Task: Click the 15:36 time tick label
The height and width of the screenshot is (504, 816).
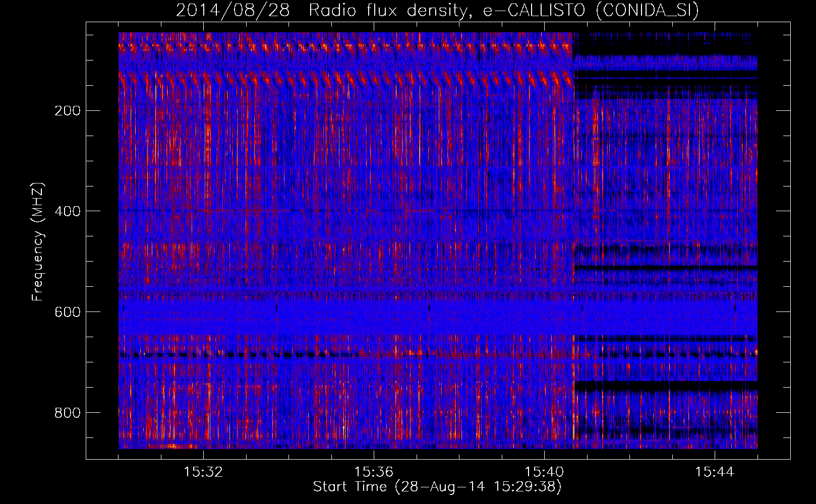Action: 374,472
